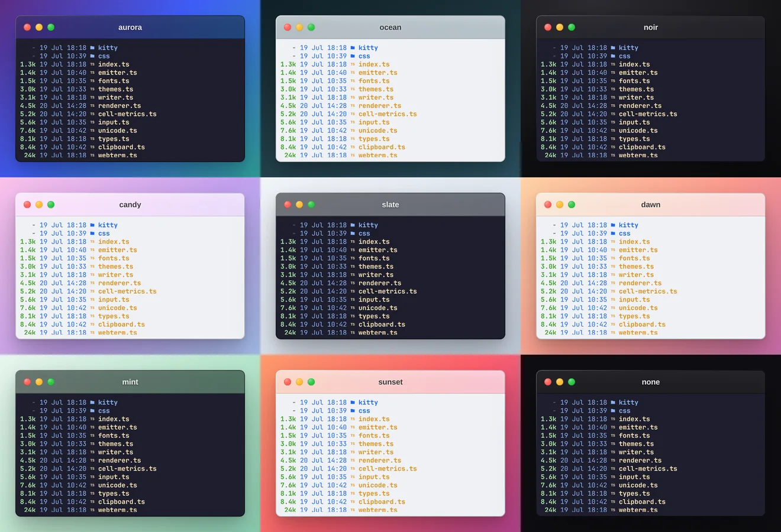
Task: Click the css folder icon in dawn window
Action: [613, 233]
